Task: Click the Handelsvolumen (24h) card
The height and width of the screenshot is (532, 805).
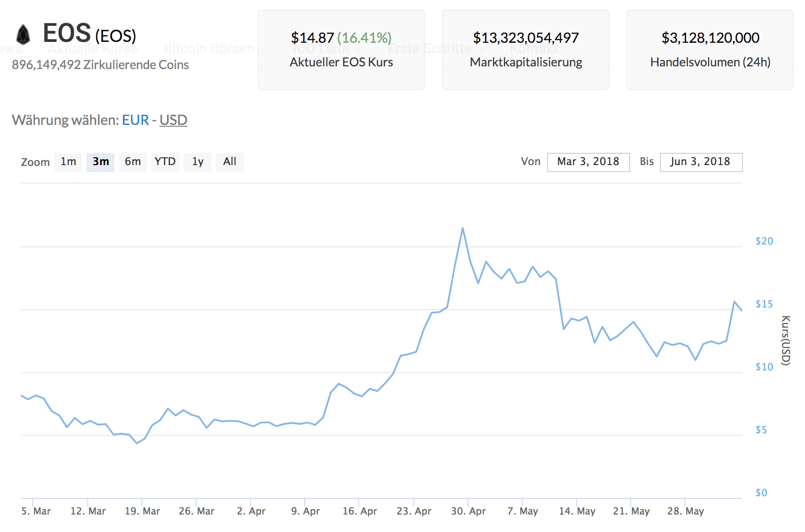Action: click(x=710, y=50)
